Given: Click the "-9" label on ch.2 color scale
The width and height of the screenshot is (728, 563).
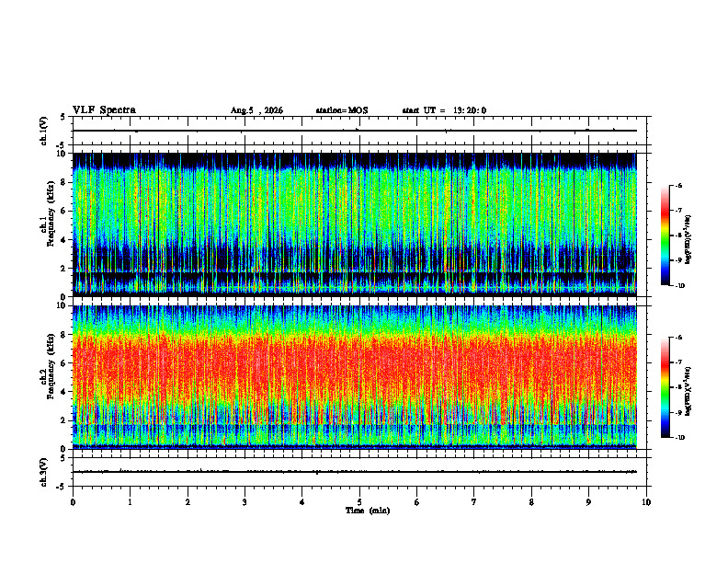Looking at the screenshot, I should click(x=678, y=412).
